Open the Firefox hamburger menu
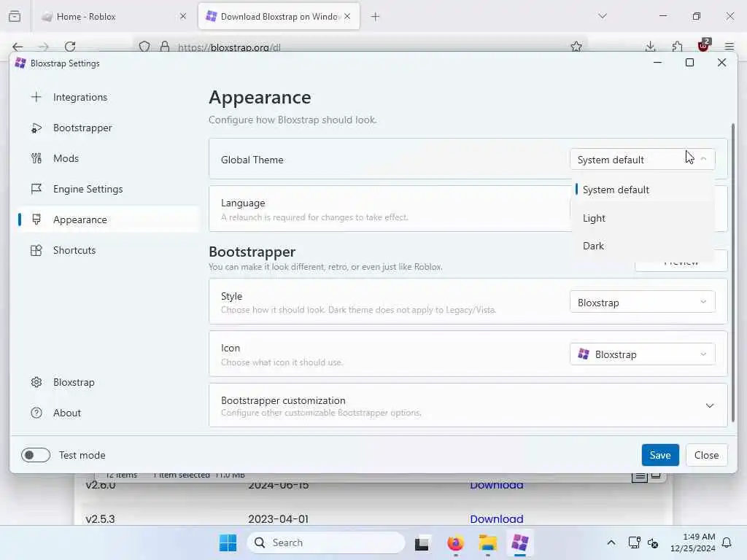Screen dimensions: 747x560 pos(729,46)
